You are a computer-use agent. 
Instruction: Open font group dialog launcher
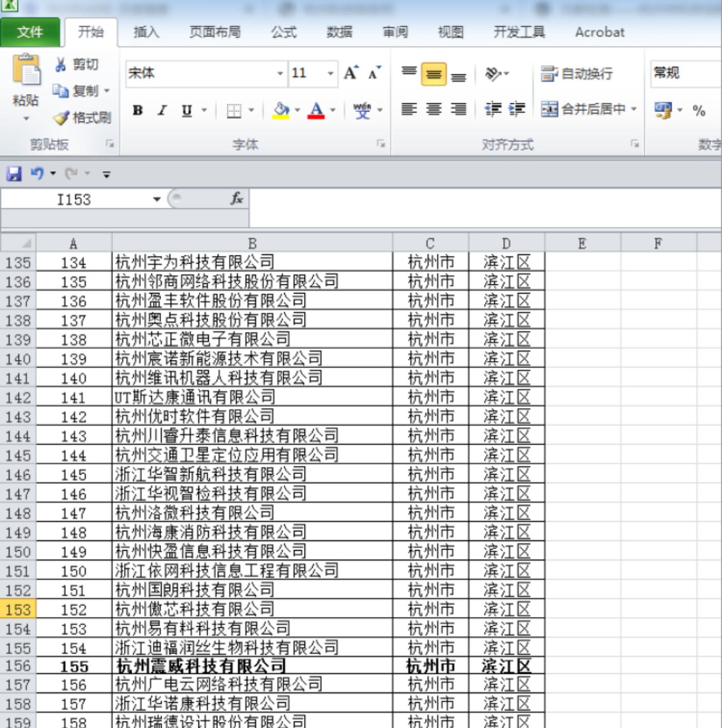(x=381, y=144)
